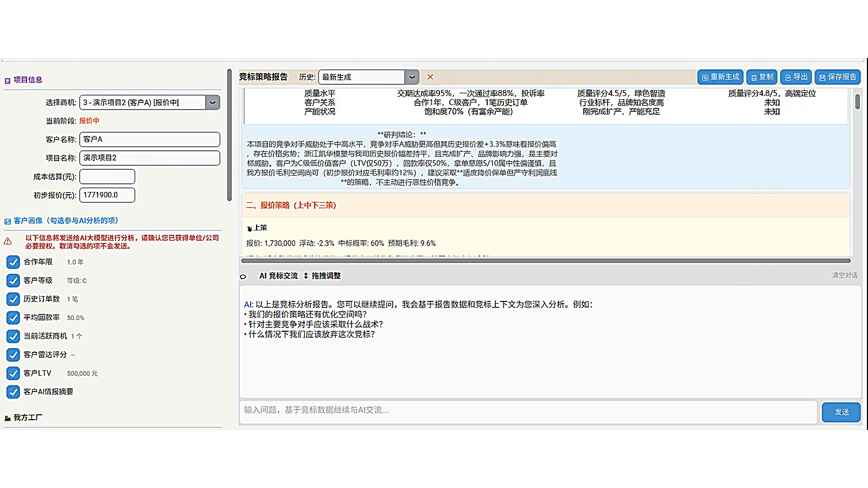Uncheck the 历史订单数 checkbox
Screen dimensions: 868x488
(13, 299)
